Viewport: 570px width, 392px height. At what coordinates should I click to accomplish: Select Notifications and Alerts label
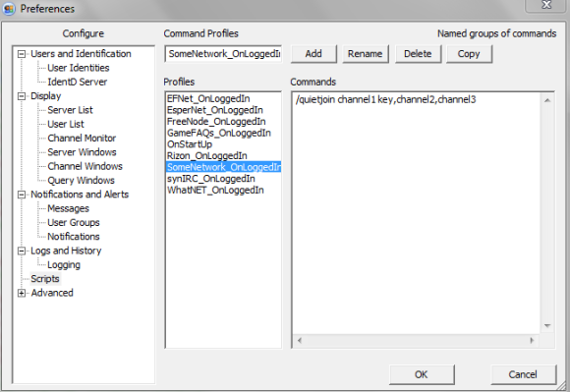[x=80, y=195]
